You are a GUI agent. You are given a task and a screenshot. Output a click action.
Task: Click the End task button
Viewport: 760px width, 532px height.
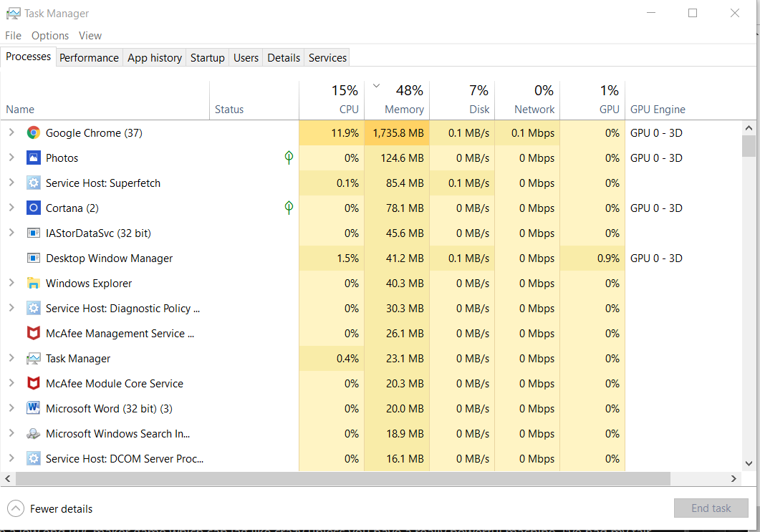[x=711, y=508]
